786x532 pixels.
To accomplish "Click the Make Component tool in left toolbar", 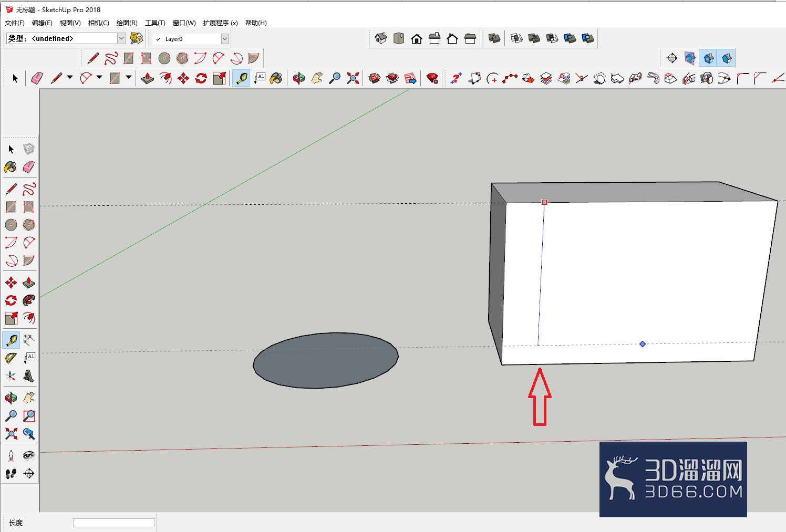I will [x=29, y=149].
